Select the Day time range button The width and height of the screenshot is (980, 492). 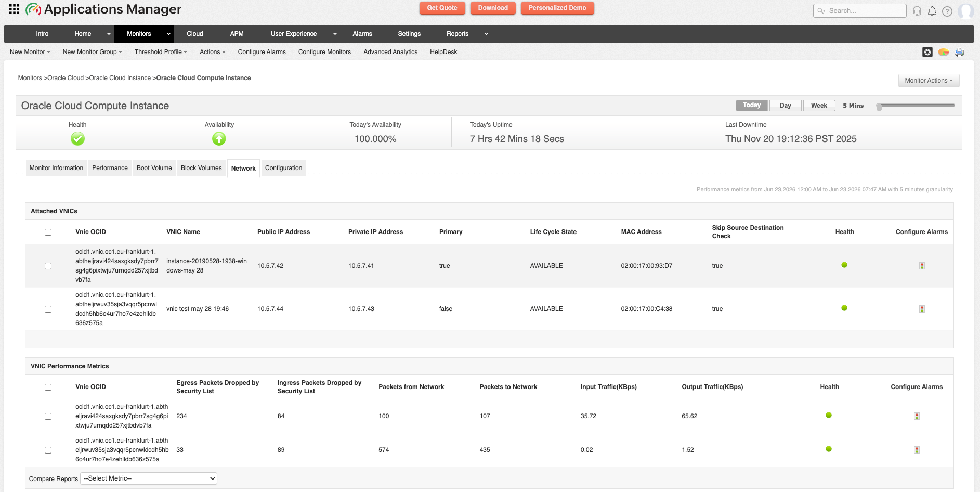click(x=785, y=105)
